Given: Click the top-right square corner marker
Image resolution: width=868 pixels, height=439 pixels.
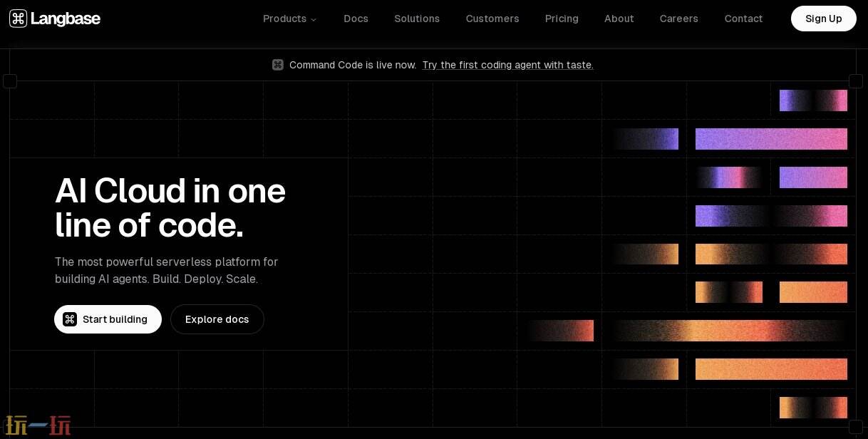Looking at the screenshot, I should point(856,81).
